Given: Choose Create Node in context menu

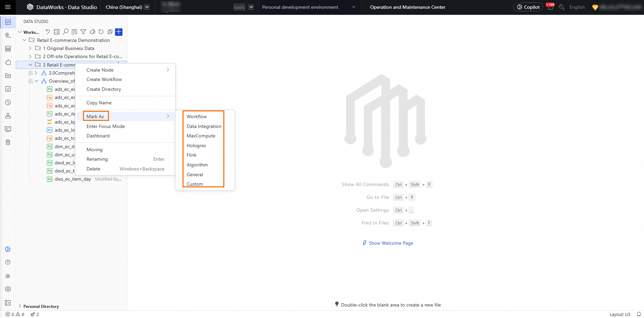Looking at the screenshot, I should coord(125,70).
